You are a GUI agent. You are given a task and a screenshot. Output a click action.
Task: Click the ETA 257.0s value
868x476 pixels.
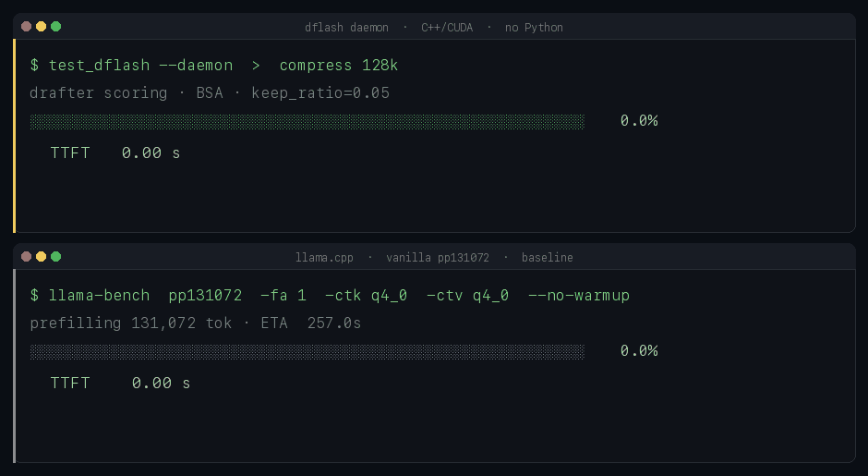tap(310, 323)
